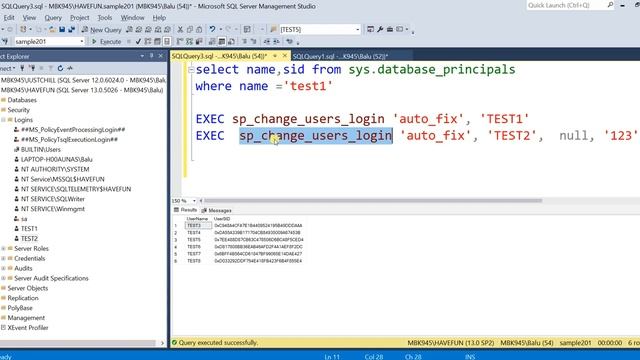The height and width of the screenshot is (360, 640).
Task: Click the Comment out selected lines icon
Action: tap(244, 41)
